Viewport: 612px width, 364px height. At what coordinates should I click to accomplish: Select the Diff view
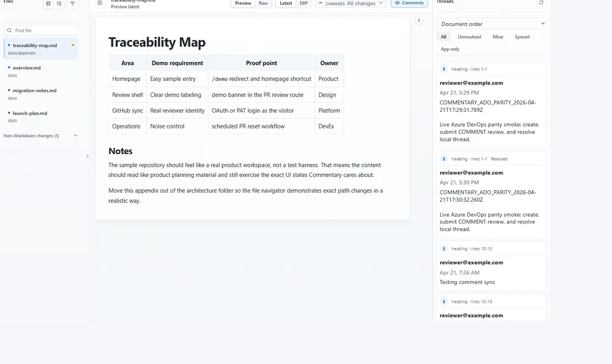(304, 3)
